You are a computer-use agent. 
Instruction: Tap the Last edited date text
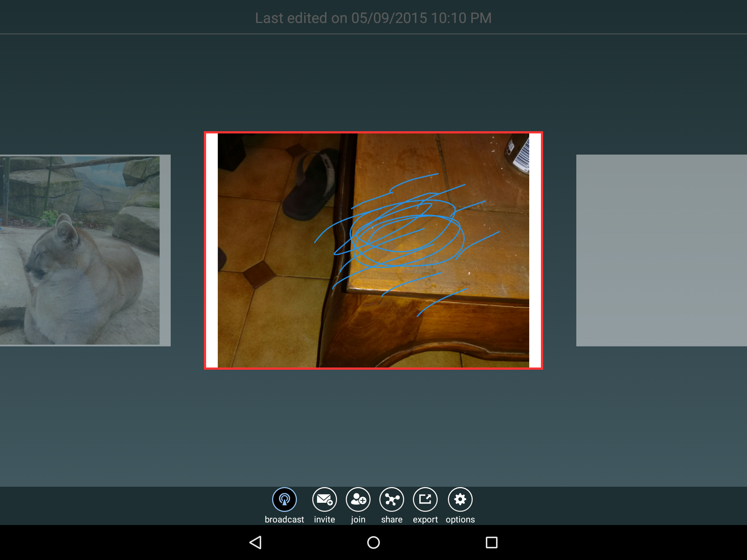373,18
